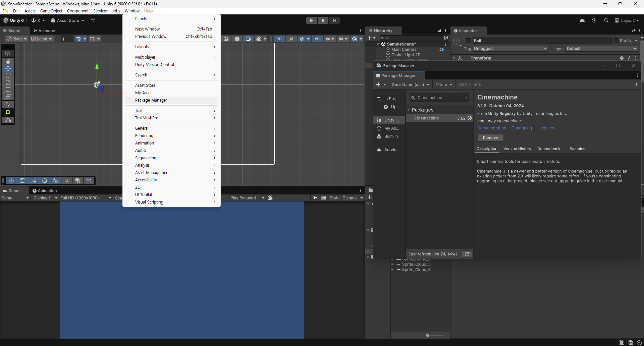This screenshot has width=644, height=346.
Task: Expand the Sprite_Cloud_5 hierarchy item
Action: (x=393, y=264)
